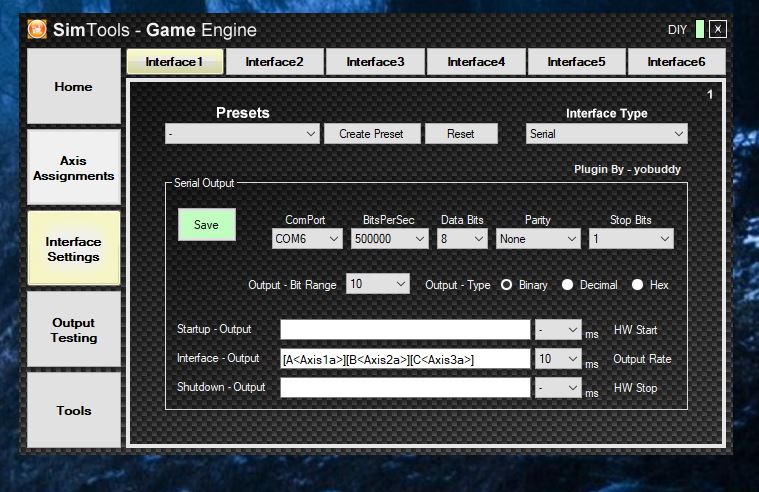Click the SimTools logo icon in title bar
Viewport: 759px width, 492px height.
coord(37,29)
